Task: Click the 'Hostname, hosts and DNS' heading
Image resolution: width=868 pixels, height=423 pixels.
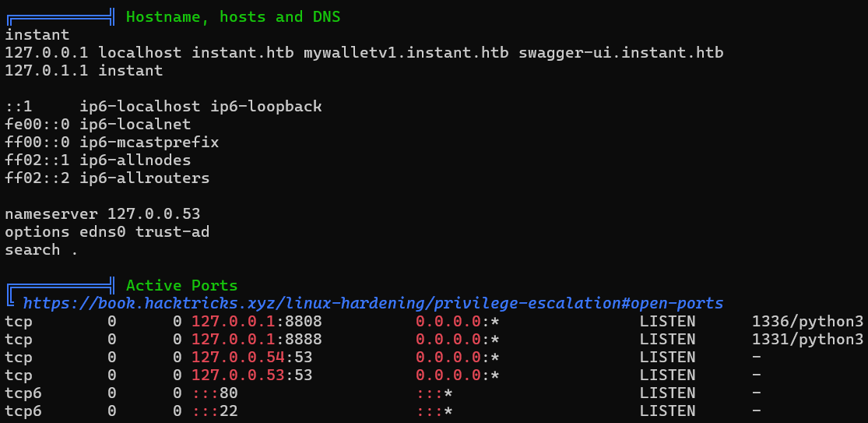Action: [x=233, y=16]
